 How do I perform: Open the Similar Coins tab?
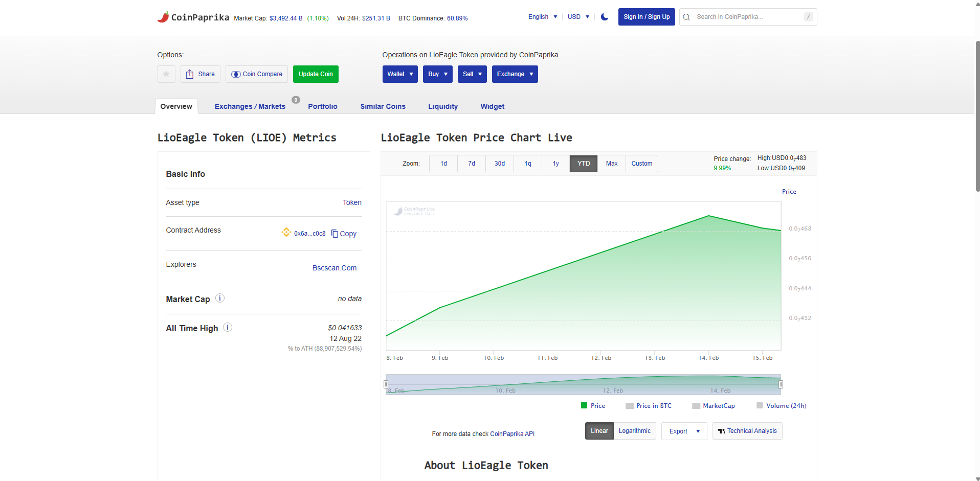[383, 106]
